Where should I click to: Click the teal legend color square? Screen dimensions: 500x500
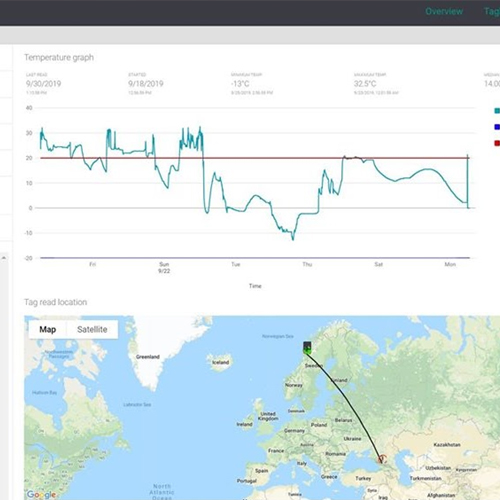click(497, 111)
